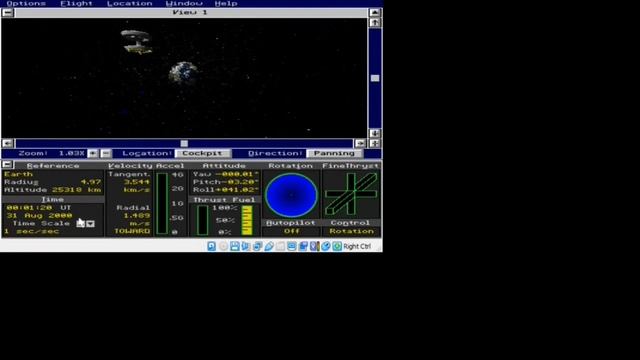Click the Time section header
Image resolution: width=640 pixels, height=360 pixels.
pos(53,200)
